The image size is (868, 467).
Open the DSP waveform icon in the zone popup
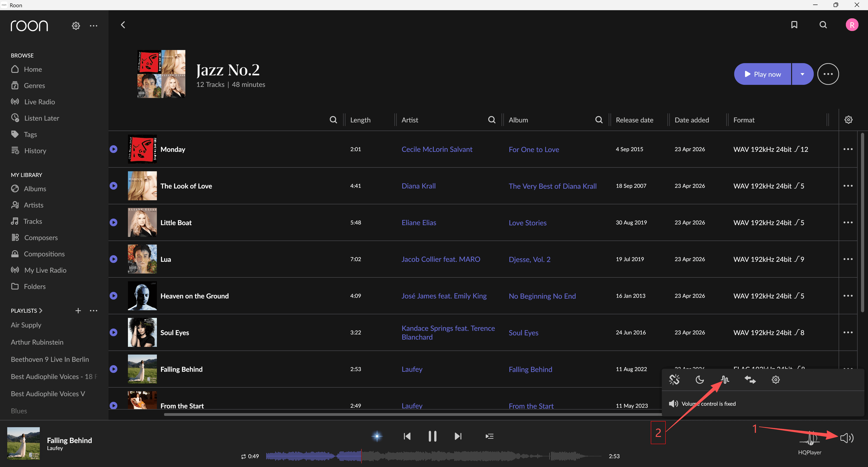pyautogui.click(x=725, y=380)
